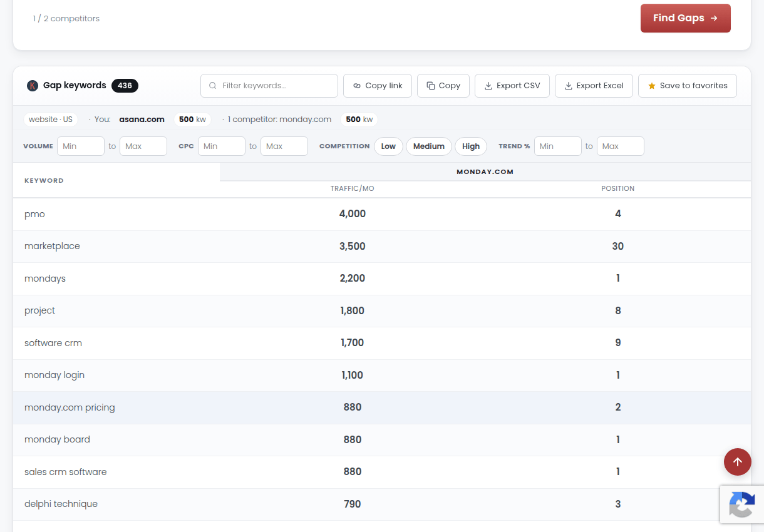Sort by TRAFFIC/MO column header
Screen dimensions: 764x532
pos(353,188)
